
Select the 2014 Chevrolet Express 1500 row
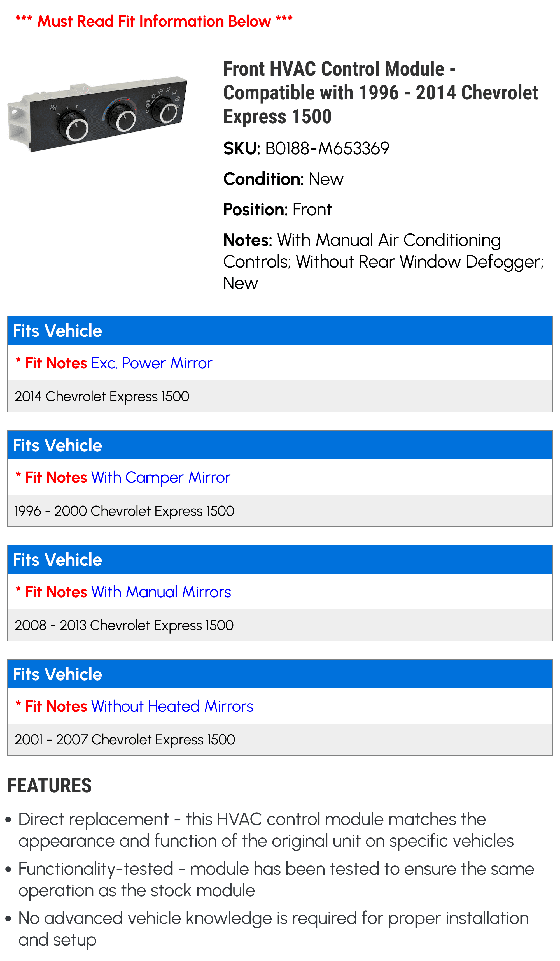click(x=280, y=396)
